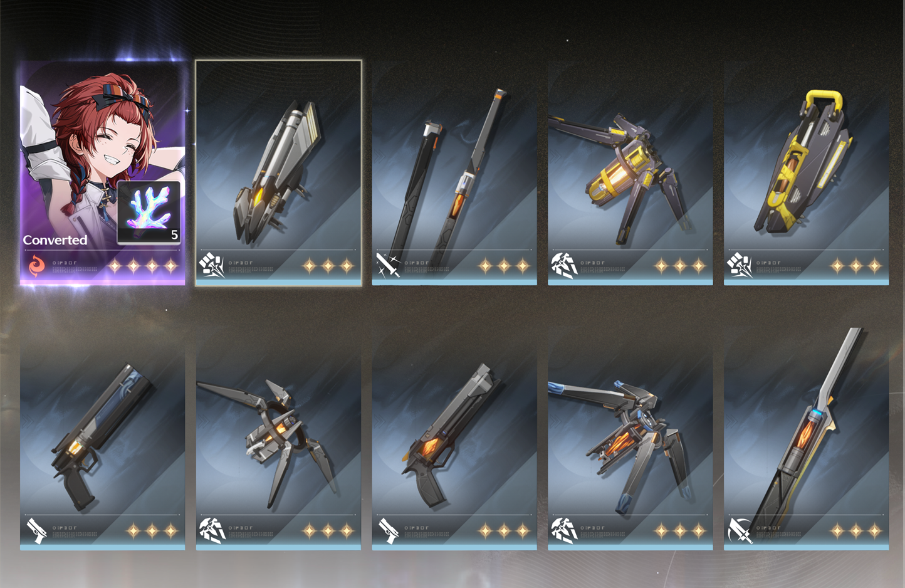Click the rectifier type icon on the yellow canister card
This screenshot has height=588, width=905.
(564, 265)
